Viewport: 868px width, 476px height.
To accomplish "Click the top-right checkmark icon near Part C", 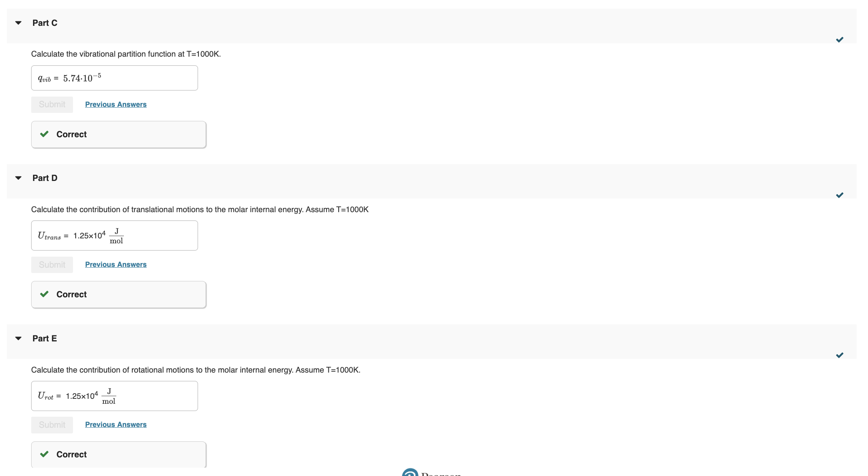I will 840,39.
